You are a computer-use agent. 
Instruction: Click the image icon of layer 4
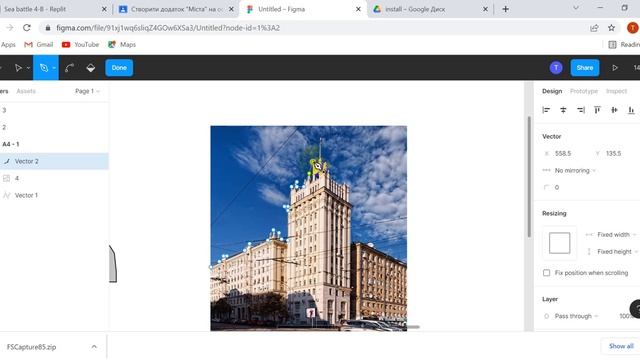pyautogui.click(x=7, y=178)
